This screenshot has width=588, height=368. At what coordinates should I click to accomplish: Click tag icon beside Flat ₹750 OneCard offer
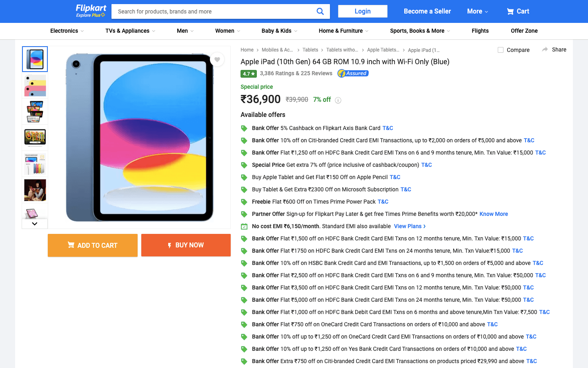point(244,325)
